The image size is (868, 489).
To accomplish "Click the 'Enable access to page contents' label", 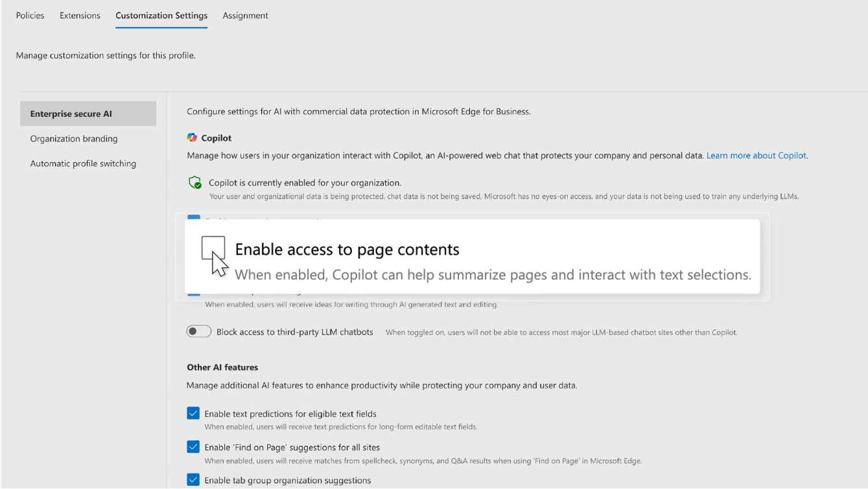I will tap(347, 250).
